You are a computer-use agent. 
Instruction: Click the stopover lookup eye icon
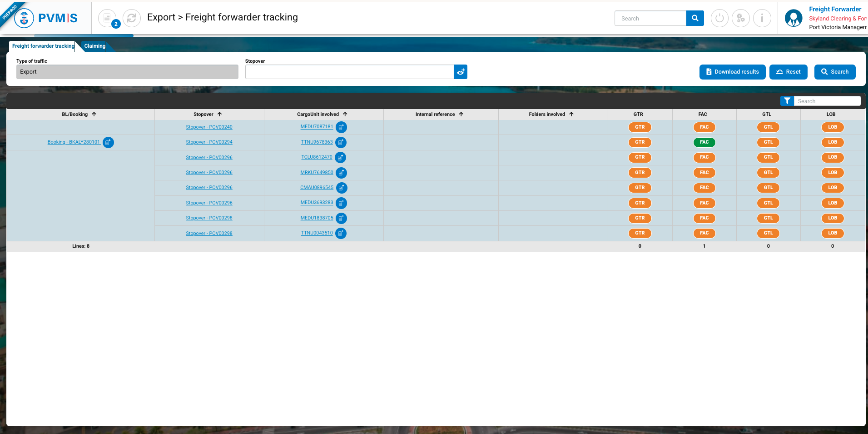[x=461, y=72]
